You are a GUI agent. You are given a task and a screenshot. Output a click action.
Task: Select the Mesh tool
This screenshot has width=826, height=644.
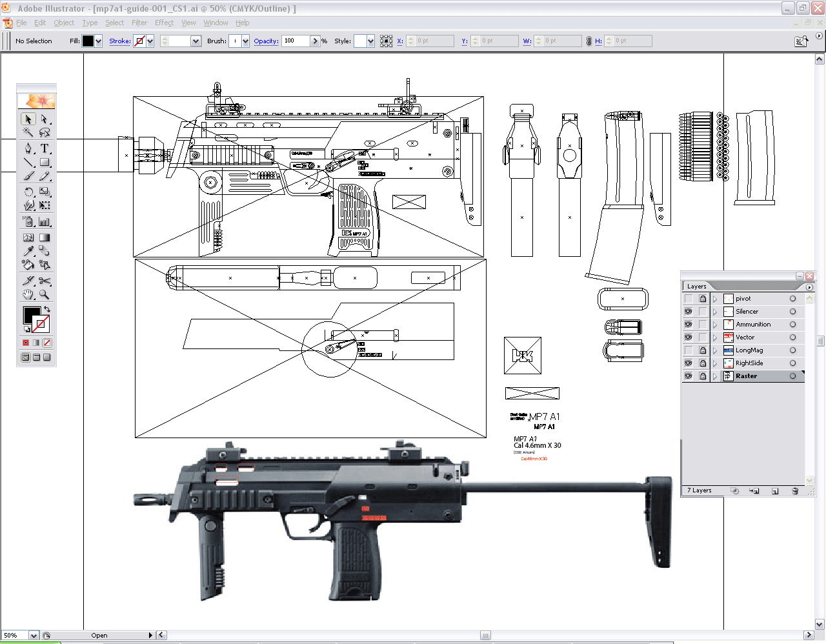click(28, 237)
